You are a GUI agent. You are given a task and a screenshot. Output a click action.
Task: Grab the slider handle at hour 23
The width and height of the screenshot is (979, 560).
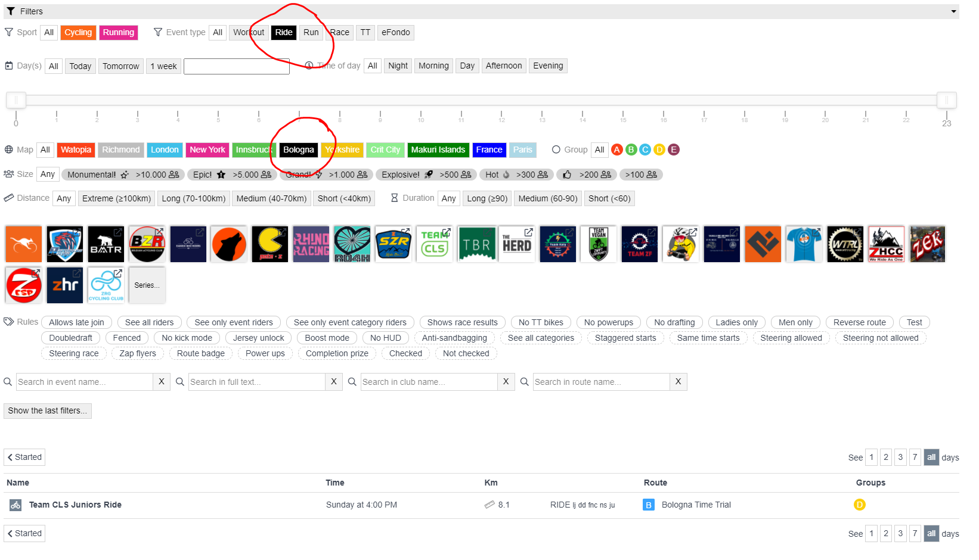click(x=946, y=100)
